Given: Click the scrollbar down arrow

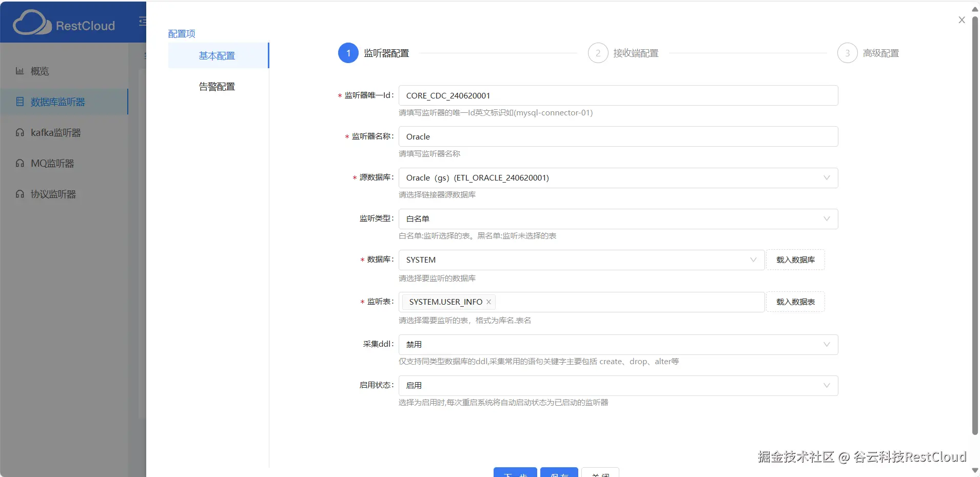Looking at the screenshot, I should click(975, 470).
